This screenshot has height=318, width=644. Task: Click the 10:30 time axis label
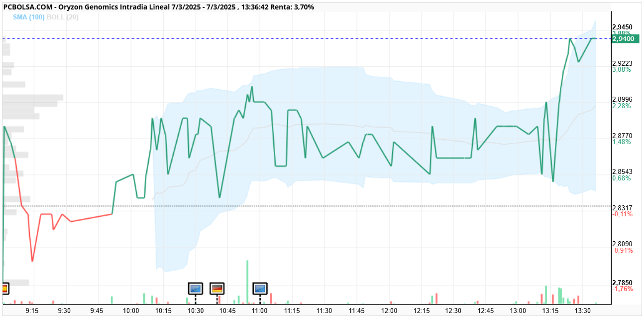196,311
